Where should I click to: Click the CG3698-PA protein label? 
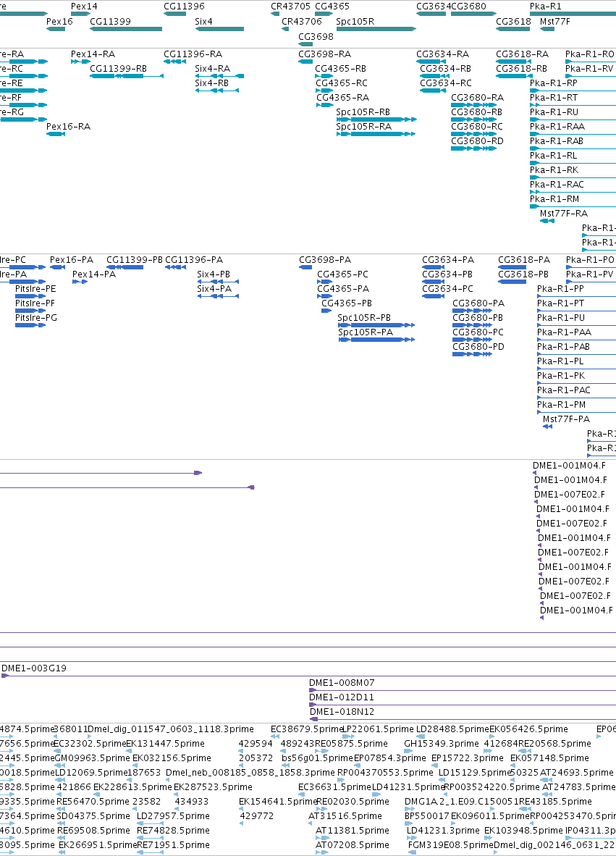pos(324,260)
